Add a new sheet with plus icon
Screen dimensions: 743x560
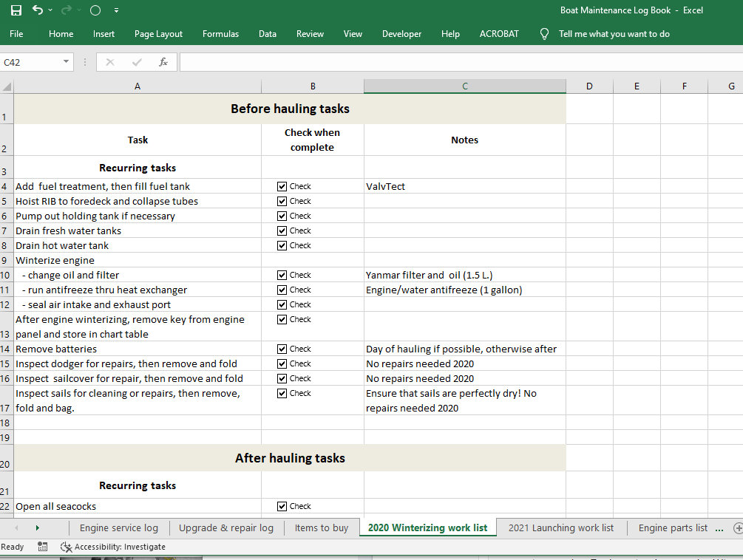point(737,527)
